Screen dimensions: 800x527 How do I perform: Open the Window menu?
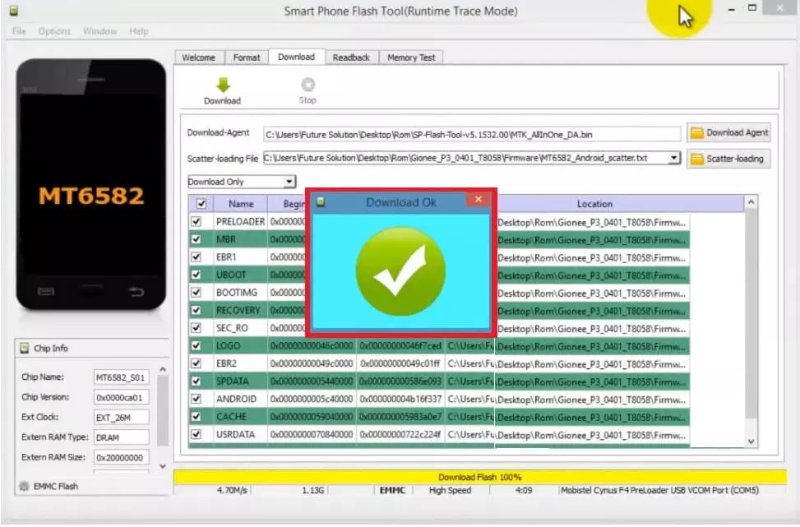pos(100,31)
